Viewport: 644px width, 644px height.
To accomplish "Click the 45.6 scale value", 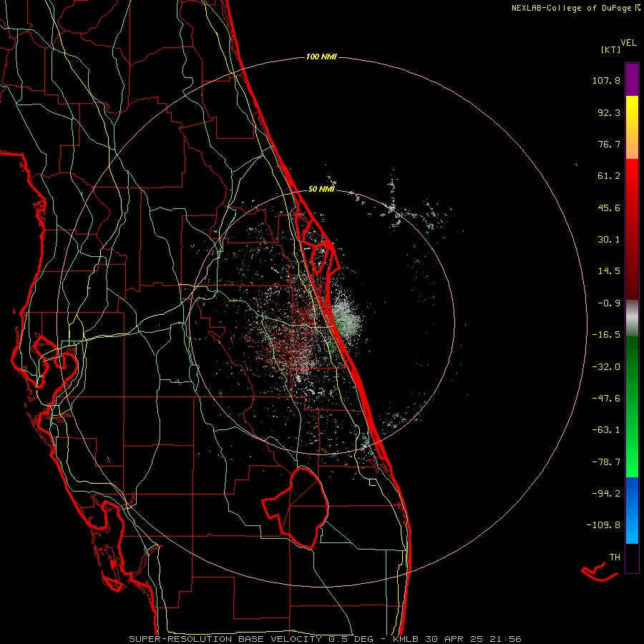I will click(x=609, y=208).
